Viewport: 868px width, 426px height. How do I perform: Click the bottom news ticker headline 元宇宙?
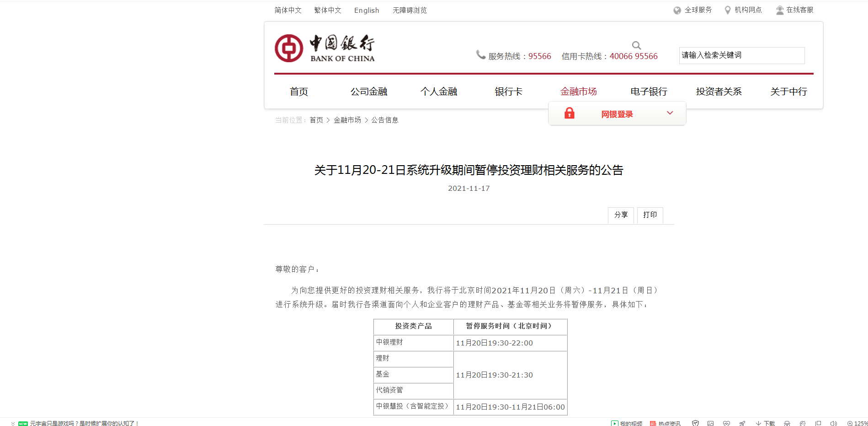click(84, 424)
